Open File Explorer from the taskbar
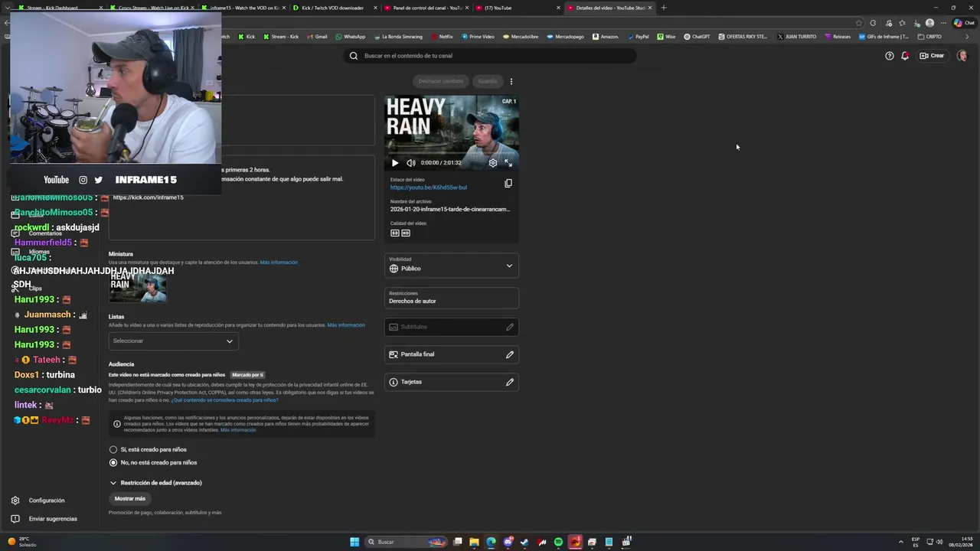980x551 pixels. (x=474, y=542)
